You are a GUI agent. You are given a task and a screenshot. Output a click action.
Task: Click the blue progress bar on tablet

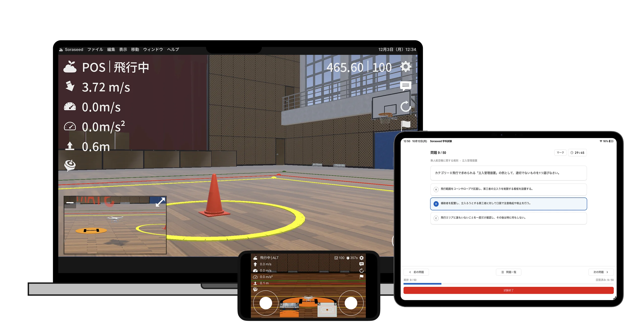(422, 284)
